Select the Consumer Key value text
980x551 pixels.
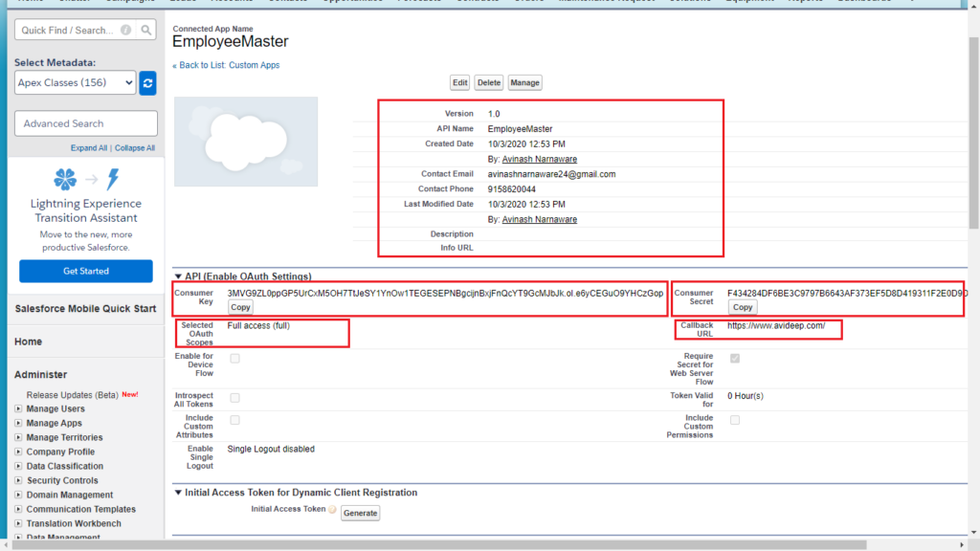click(x=445, y=293)
